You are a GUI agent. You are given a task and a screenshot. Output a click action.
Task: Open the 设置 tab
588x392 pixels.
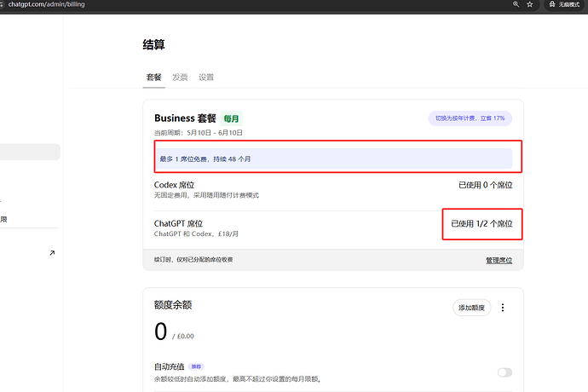pos(206,78)
